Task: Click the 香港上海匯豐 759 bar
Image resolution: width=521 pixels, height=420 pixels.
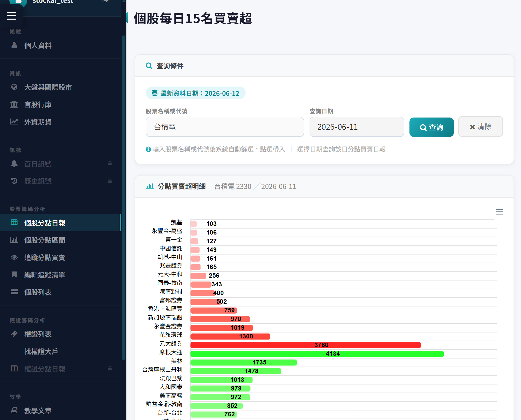Action: [x=214, y=310]
